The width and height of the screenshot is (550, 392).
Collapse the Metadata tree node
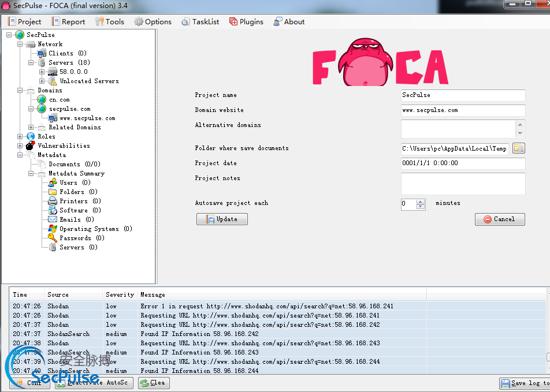tap(20, 155)
